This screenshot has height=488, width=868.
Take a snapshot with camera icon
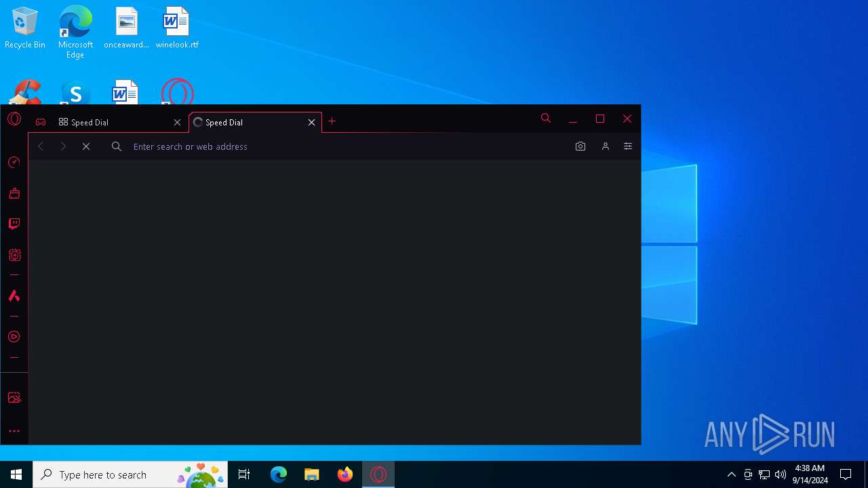(580, 146)
